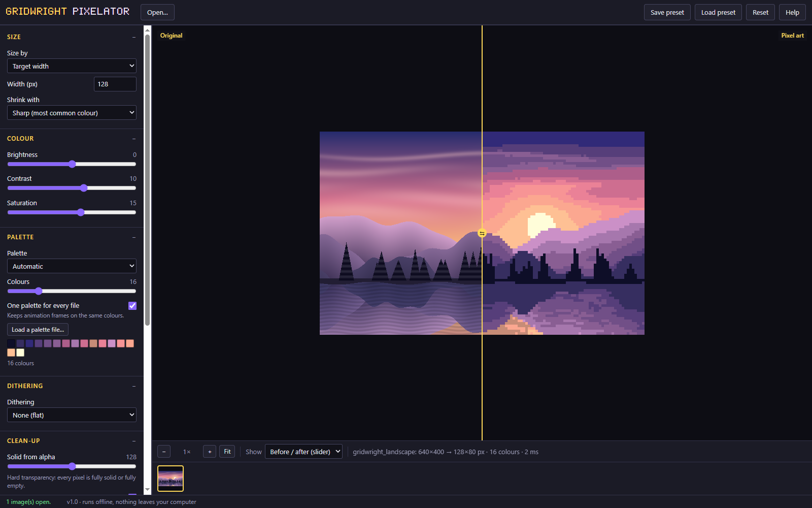Collapse the SIZE section
Screen dimensions: 812x508
point(134,37)
